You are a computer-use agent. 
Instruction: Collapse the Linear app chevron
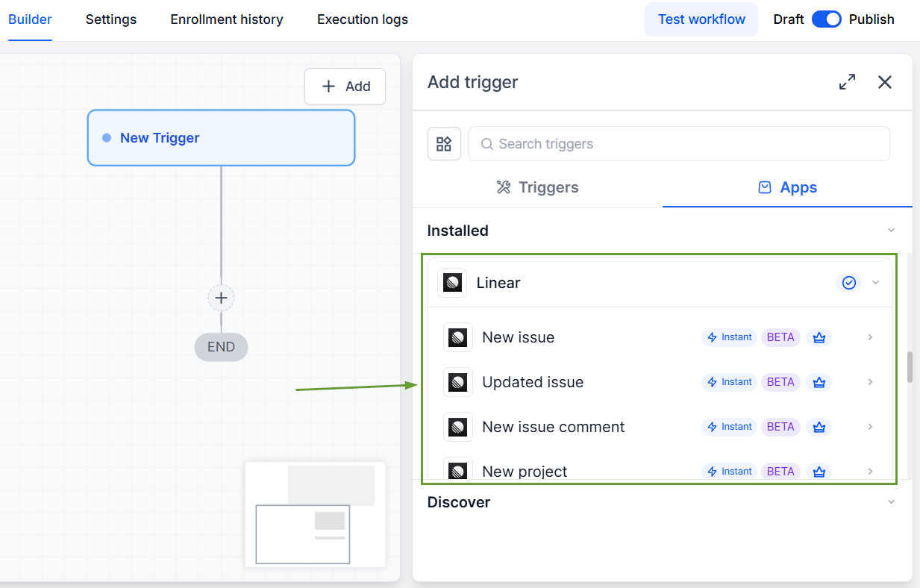click(x=876, y=283)
